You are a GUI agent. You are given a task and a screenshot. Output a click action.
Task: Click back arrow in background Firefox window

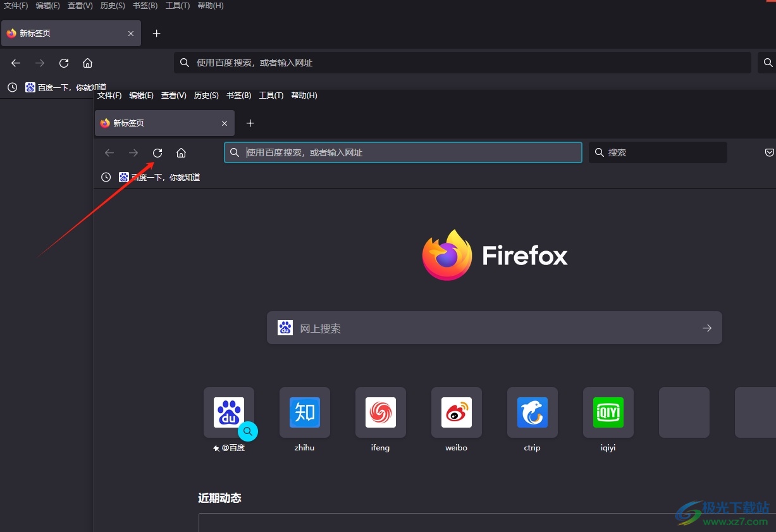point(16,63)
